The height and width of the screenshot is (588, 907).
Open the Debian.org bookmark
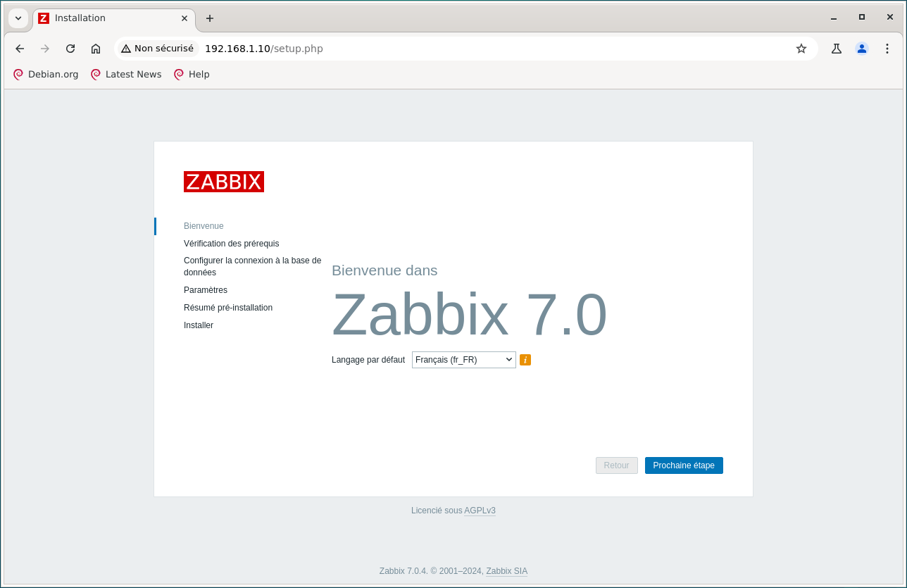46,74
